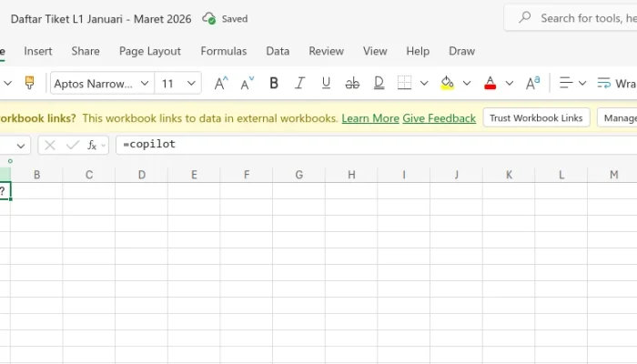Switch to the Formulas tab
This screenshot has width=637, height=364.
(224, 51)
